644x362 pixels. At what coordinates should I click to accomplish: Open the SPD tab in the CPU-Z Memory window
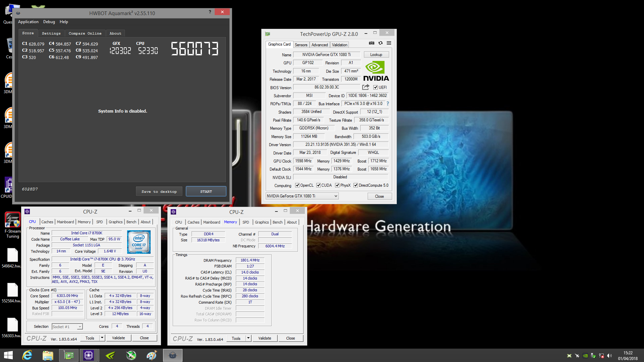[246, 222]
